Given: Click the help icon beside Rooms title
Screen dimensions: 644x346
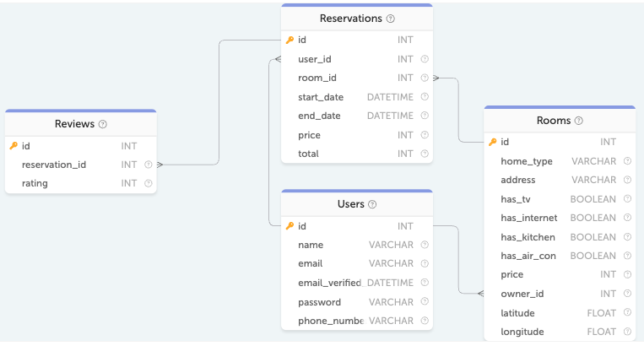Looking at the screenshot, I should pos(579,121).
